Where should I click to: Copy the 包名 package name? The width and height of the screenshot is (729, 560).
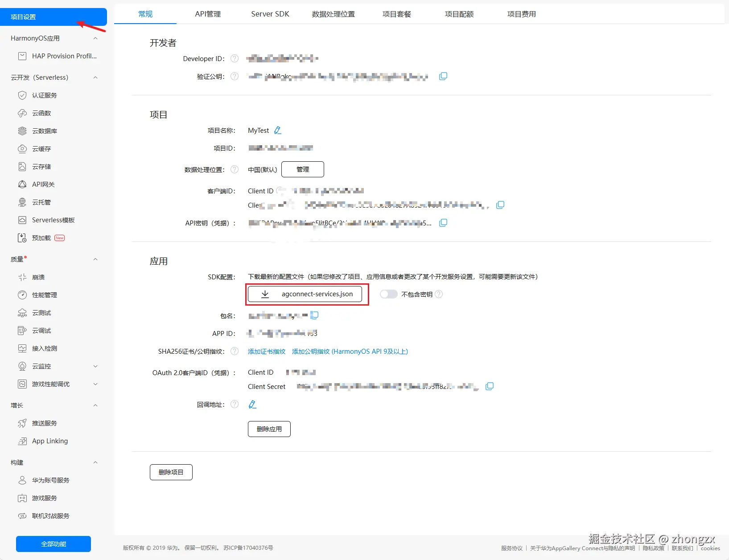314,315
